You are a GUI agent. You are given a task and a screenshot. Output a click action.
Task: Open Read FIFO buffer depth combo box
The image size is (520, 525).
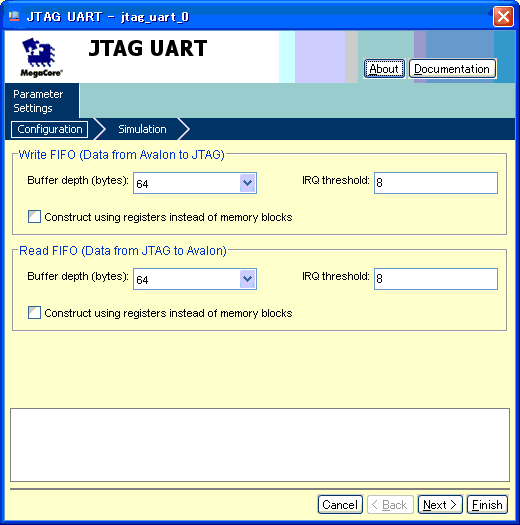point(195,279)
